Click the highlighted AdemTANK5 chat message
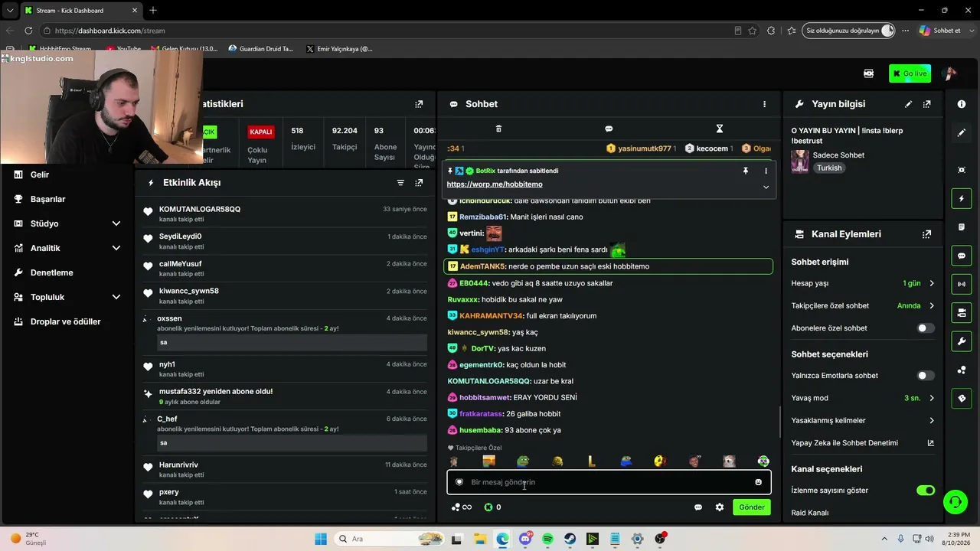The height and width of the screenshot is (551, 980). click(x=608, y=266)
